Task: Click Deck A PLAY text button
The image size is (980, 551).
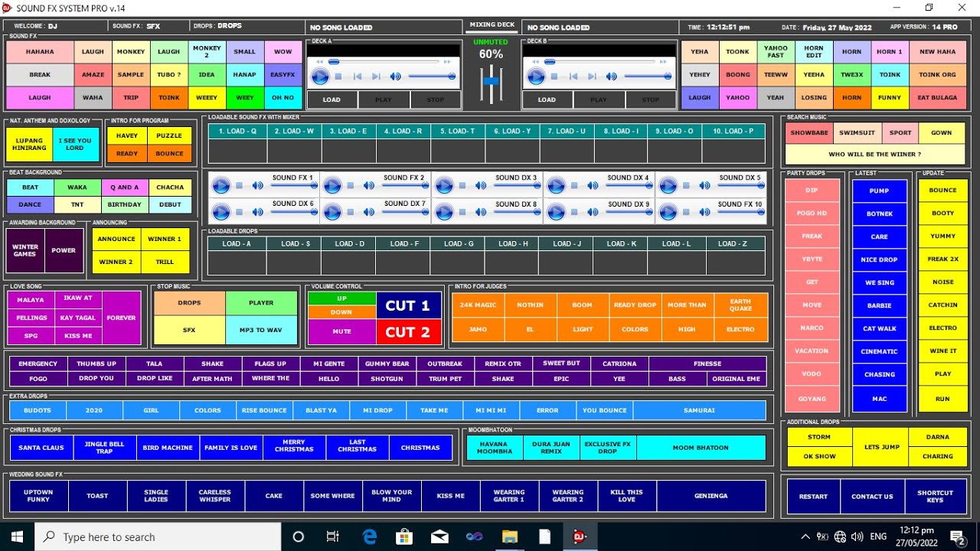Action: 384,99
